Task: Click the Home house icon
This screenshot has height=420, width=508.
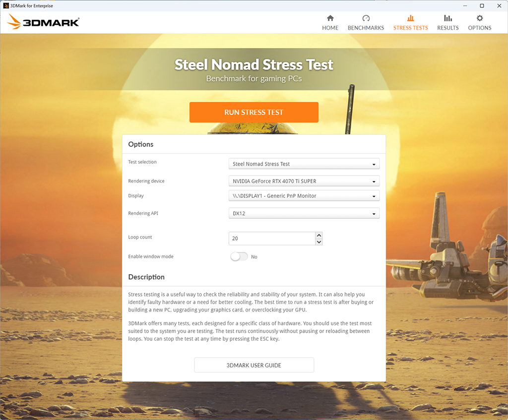Action: (x=330, y=18)
